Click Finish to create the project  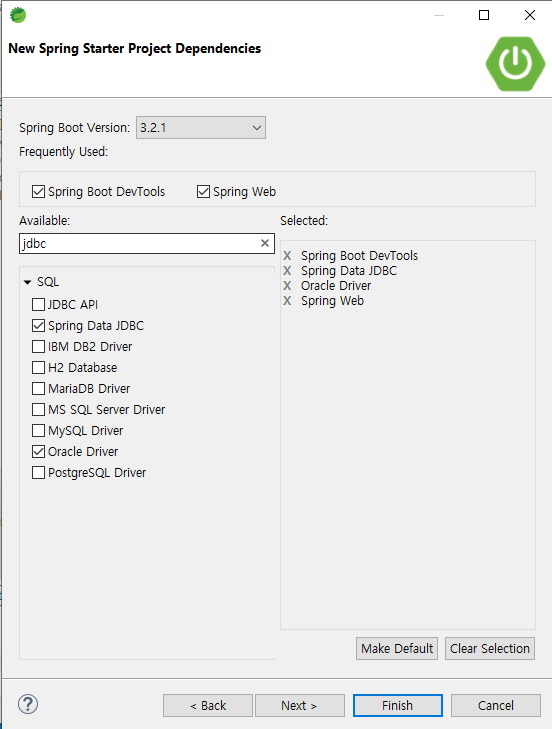[x=398, y=705]
